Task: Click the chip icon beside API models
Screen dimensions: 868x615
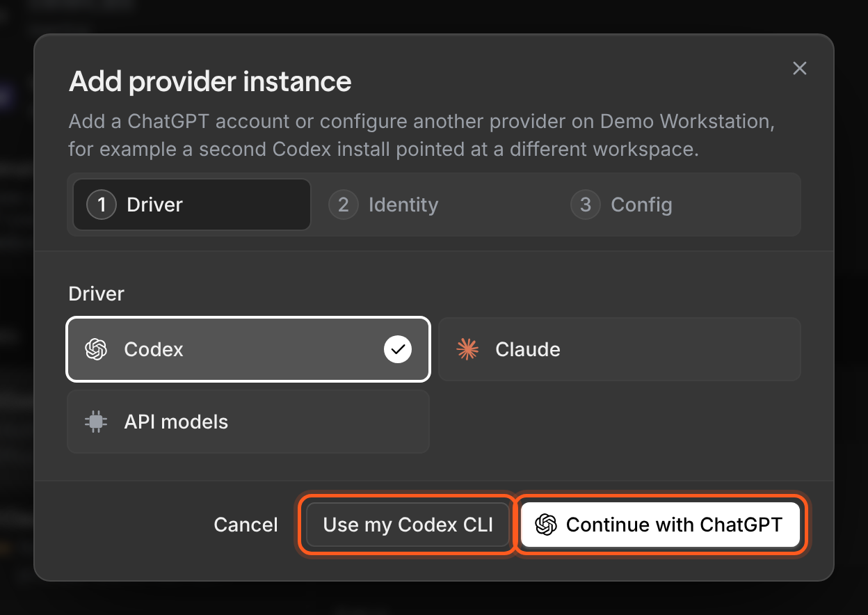Action: point(96,422)
